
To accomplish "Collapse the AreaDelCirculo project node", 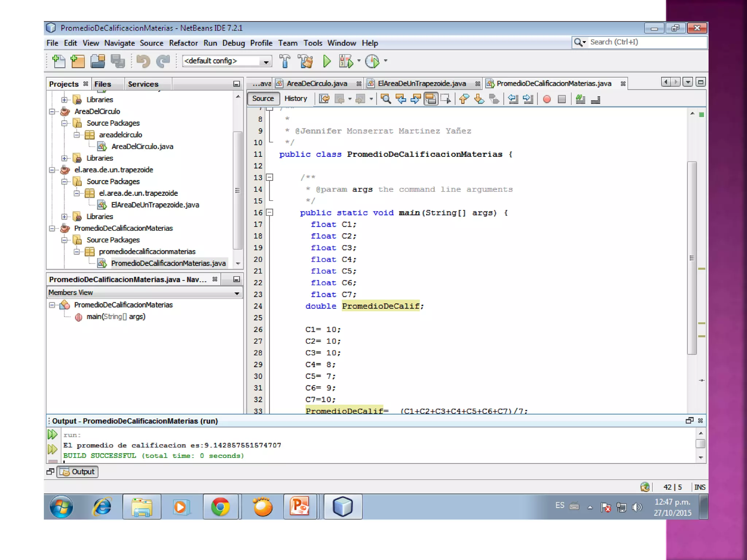I will 52,112.
